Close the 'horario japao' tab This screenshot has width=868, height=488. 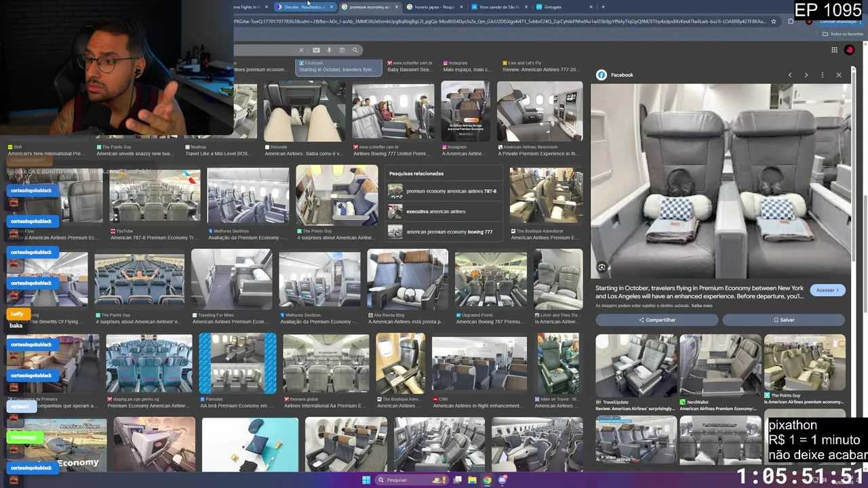click(462, 7)
